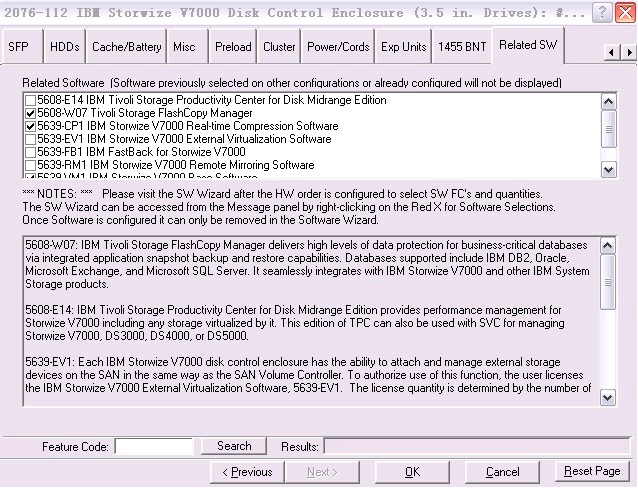
Task: Click the software list scrollbar thumb
Action: 609,129
